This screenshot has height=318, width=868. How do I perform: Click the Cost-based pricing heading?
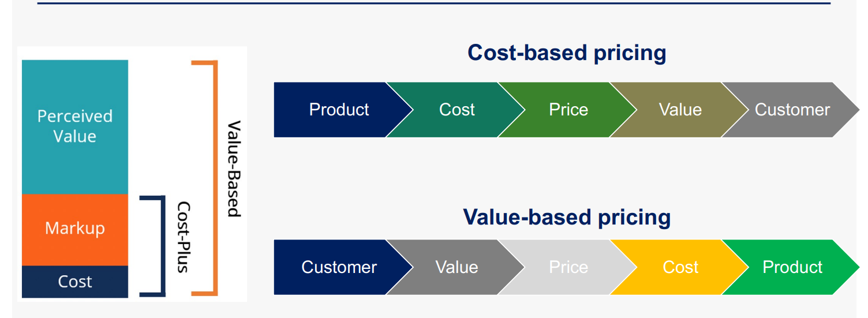pyautogui.click(x=567, y=53)
